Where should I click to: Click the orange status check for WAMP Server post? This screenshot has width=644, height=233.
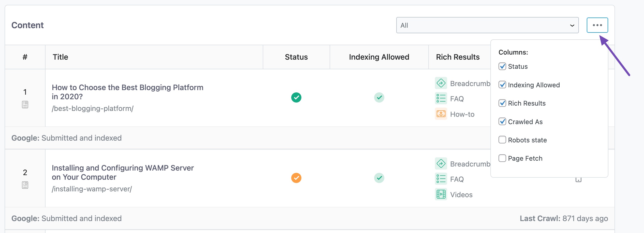(296, 178)
